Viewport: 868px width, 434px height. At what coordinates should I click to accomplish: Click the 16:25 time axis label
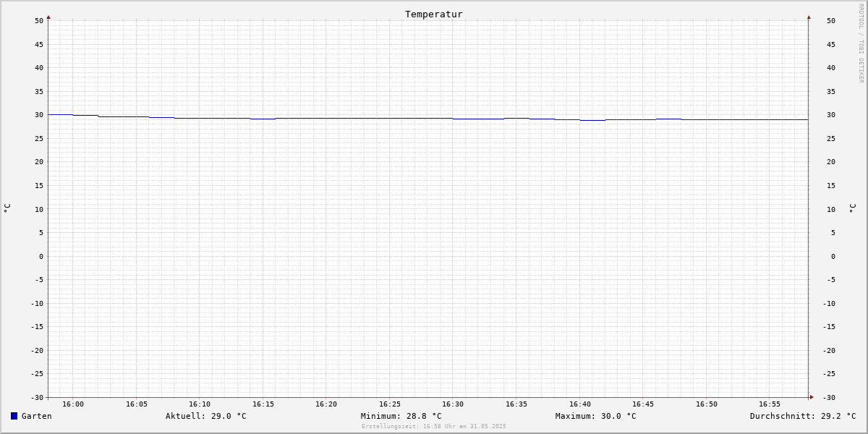tap(390, 404)
